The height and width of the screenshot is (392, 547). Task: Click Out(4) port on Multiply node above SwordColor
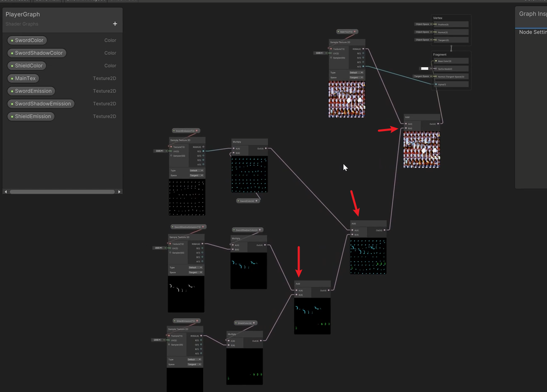pyautogui.click(x=266, y=148)
